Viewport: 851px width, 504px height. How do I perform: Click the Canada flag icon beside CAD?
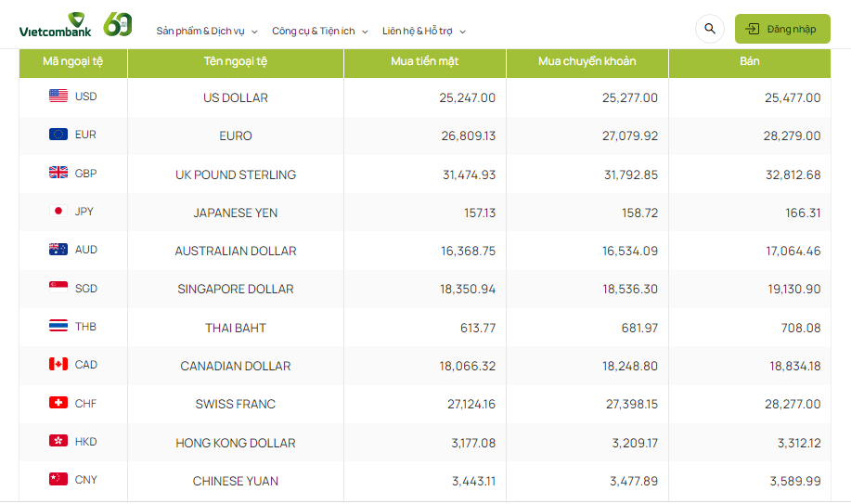point(58,364)
